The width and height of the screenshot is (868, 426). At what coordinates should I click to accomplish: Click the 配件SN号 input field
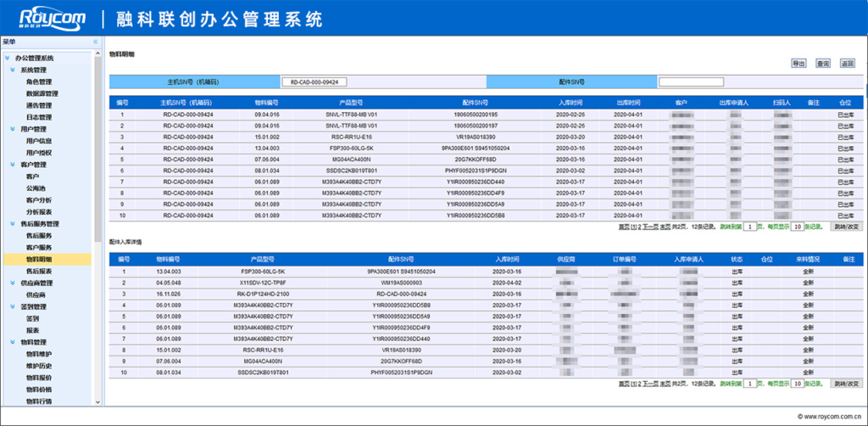pos(691,82)
